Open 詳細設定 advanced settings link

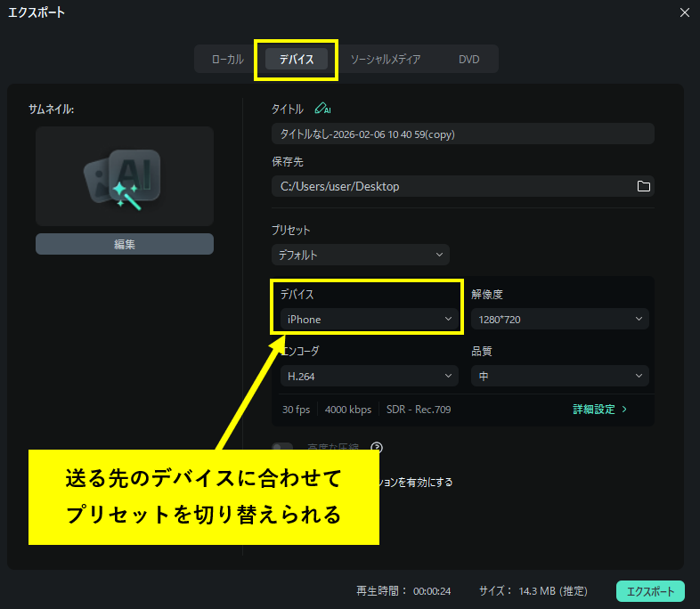click(x=599, y=410)
